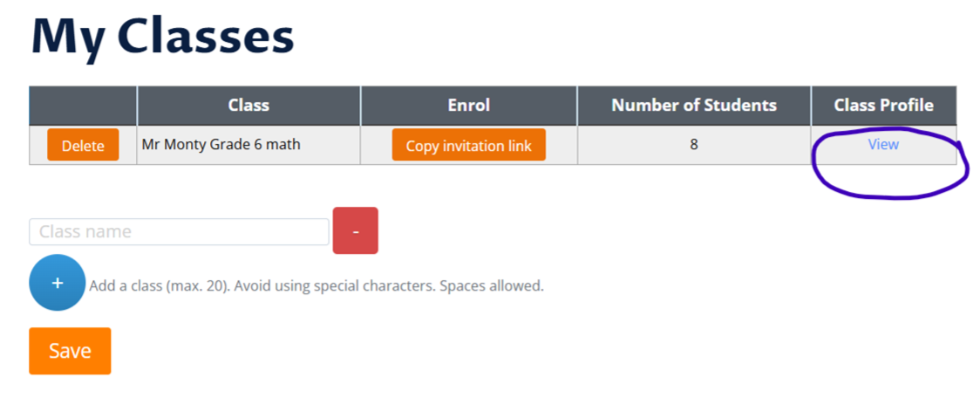980x398 pixels.
Task: Open the View link under Class Profile
Action: click(x=882, y=145)
